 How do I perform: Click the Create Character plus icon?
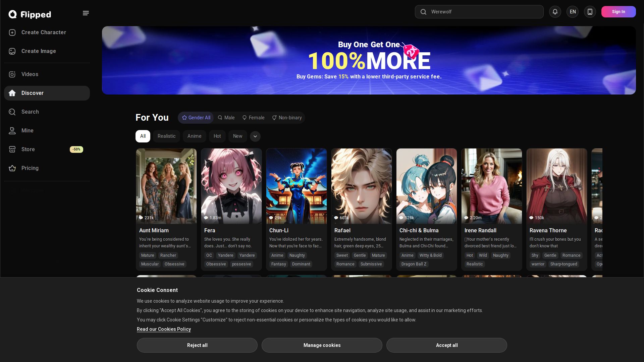[x=12, y=33]
